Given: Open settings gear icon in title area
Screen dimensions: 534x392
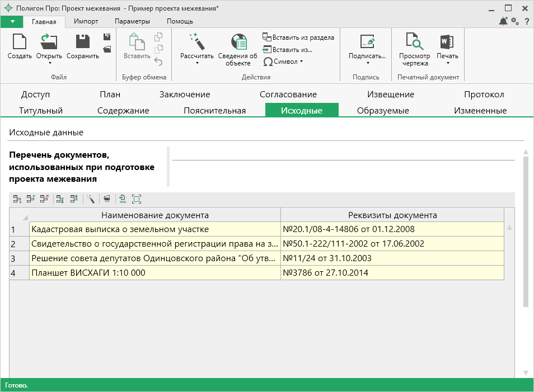Looking at the screenshot, I should click(515, 21).
